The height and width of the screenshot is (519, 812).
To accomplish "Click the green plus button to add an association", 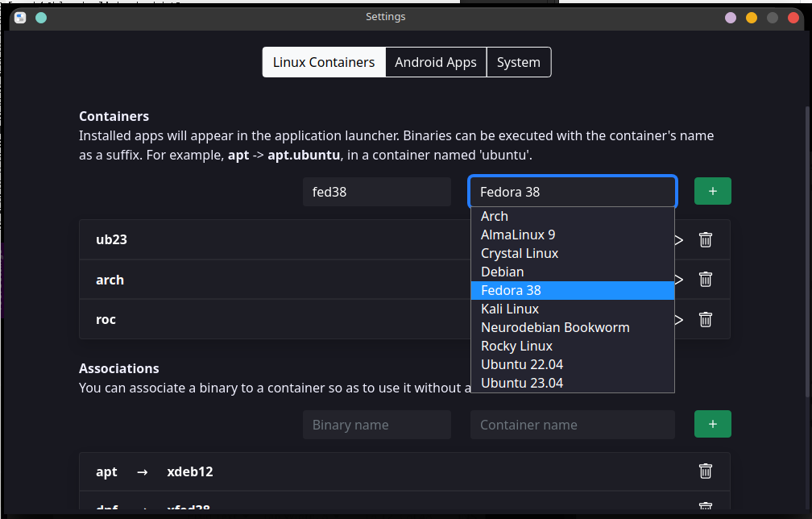I will coord(713,424).
